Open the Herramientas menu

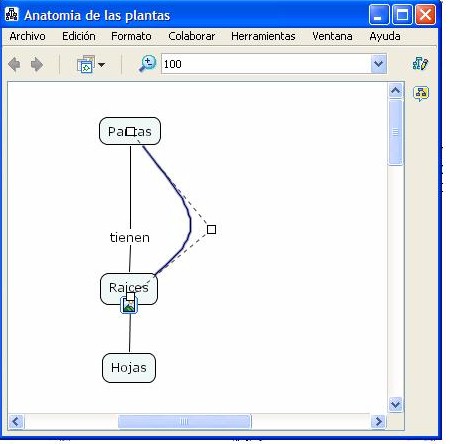click(x=263, y=36)
